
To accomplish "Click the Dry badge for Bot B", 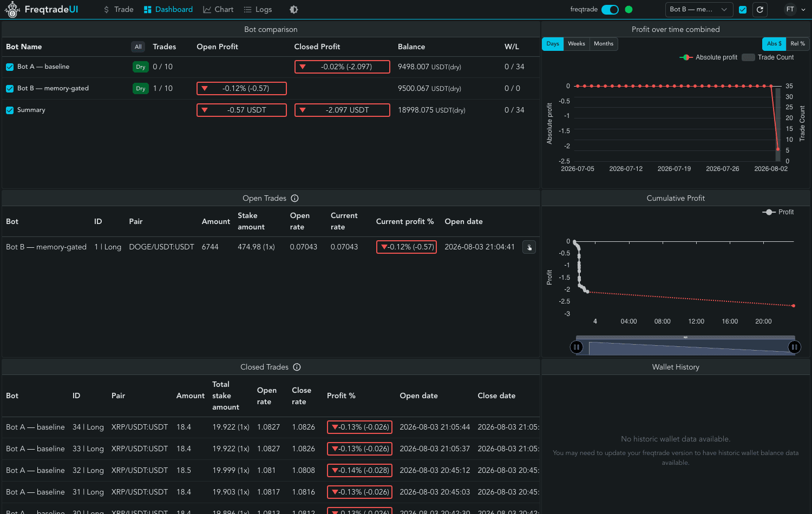I will tap(141, 88).
